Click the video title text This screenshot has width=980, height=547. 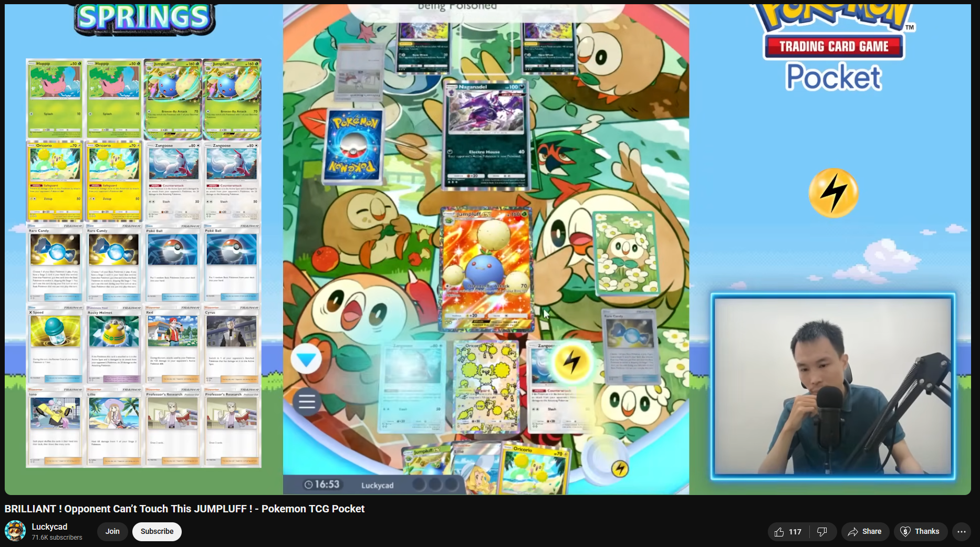pos(184,509)
